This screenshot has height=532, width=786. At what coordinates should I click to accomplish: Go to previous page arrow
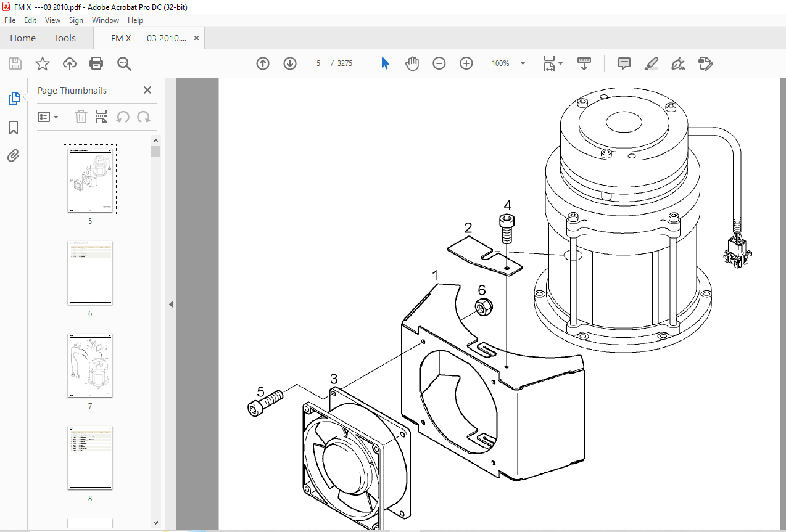click(263, 63)
